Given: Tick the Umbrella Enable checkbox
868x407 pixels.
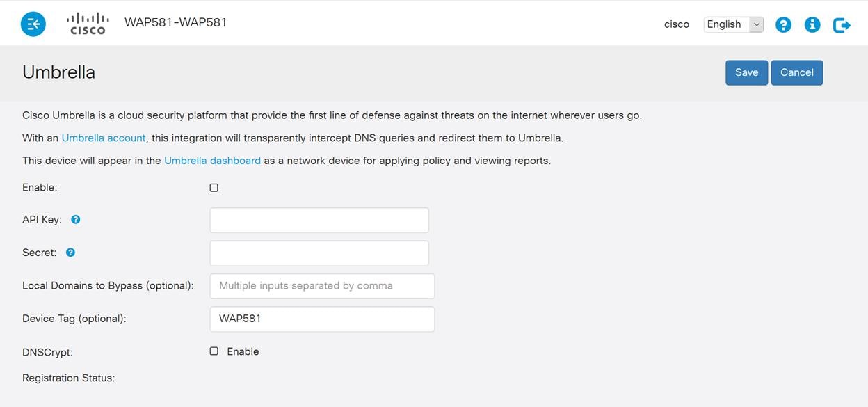Looking at the screenshot, I should tap(214, 188).
